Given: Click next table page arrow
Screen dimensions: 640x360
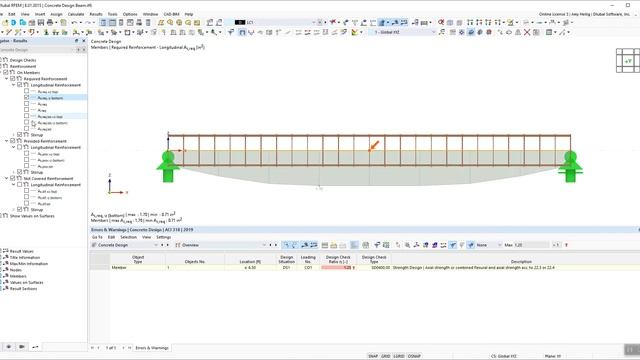Looking at the screenshot, I should click(123, 348).
